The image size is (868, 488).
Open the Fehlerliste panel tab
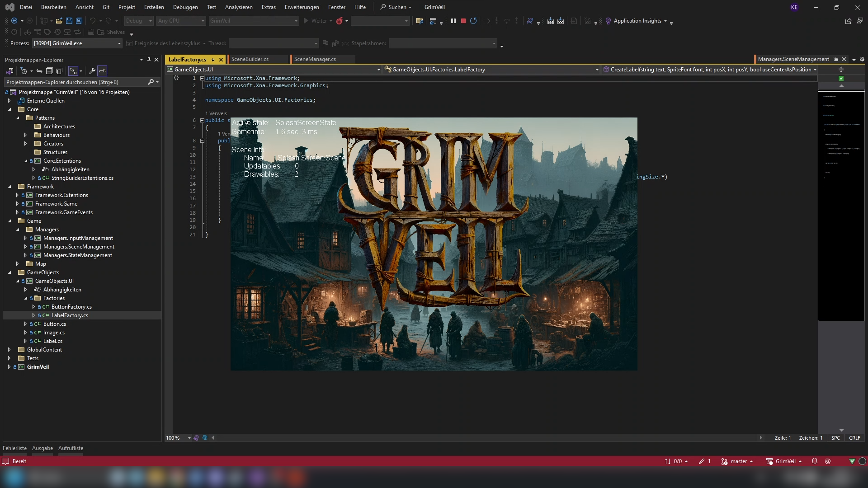tap(14, 448)
